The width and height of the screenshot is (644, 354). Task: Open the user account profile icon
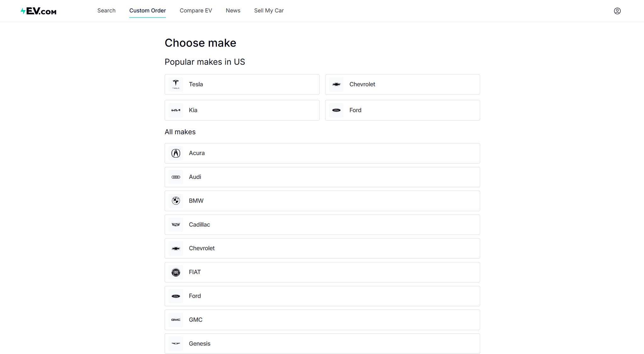pos(617,11)
